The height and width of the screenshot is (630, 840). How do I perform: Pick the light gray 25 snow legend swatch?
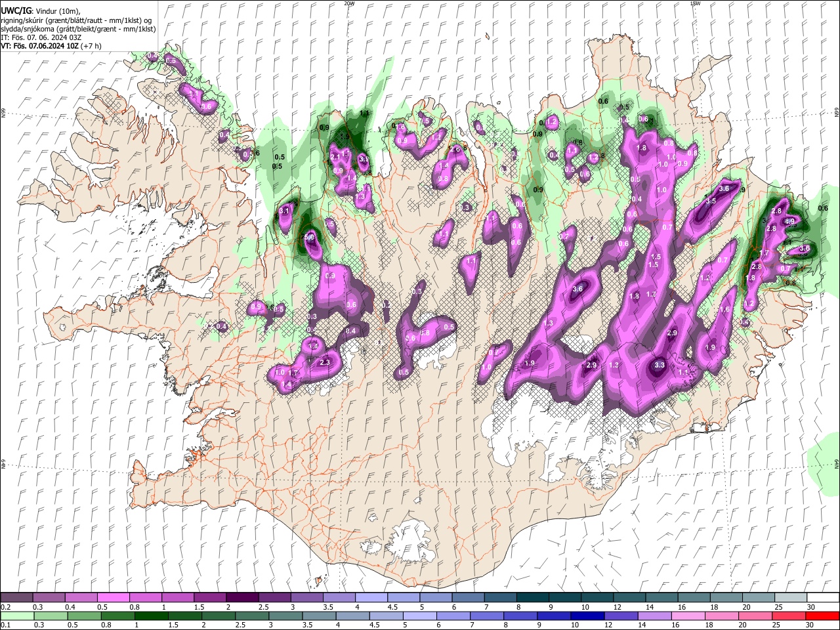click(791, 598)
